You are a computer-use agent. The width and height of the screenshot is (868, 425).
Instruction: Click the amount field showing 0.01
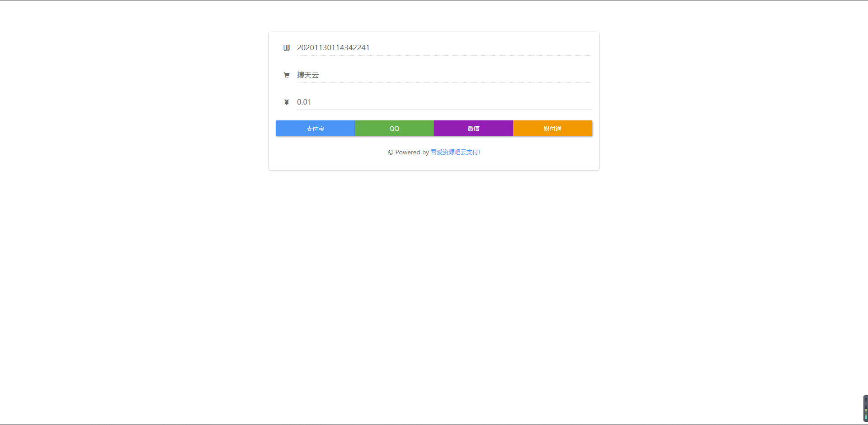click(x=444, y=102)
